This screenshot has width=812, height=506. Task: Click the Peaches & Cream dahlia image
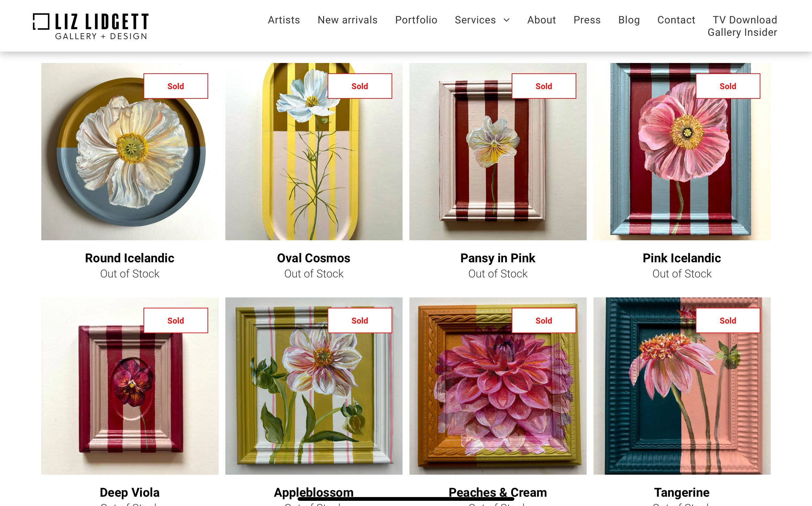[498, 386]
